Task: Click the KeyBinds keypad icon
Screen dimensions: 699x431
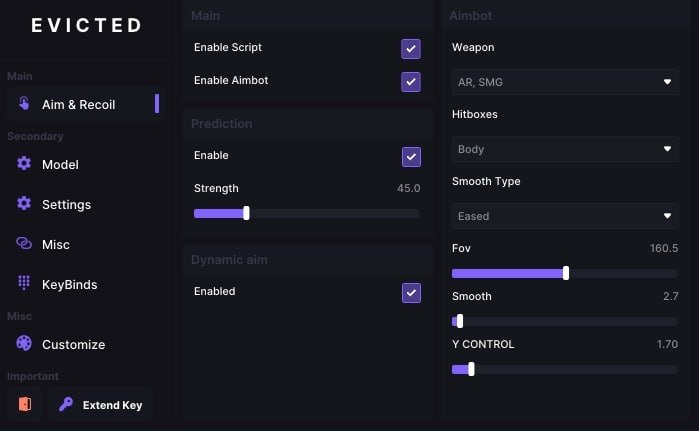Action: pos(24,283)
